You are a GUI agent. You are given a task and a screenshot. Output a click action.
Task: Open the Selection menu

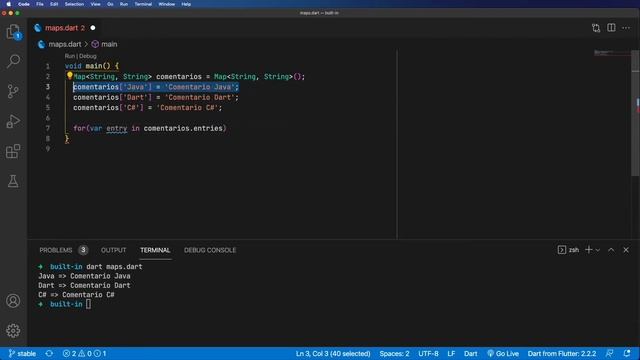(x=74, y=4)
